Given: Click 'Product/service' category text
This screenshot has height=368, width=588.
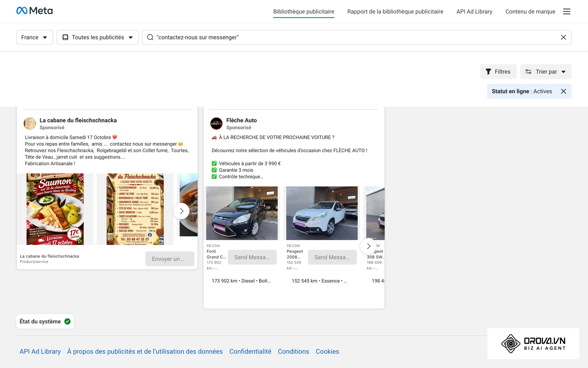Looking at the screenshot, I should [x=34, y=262].
